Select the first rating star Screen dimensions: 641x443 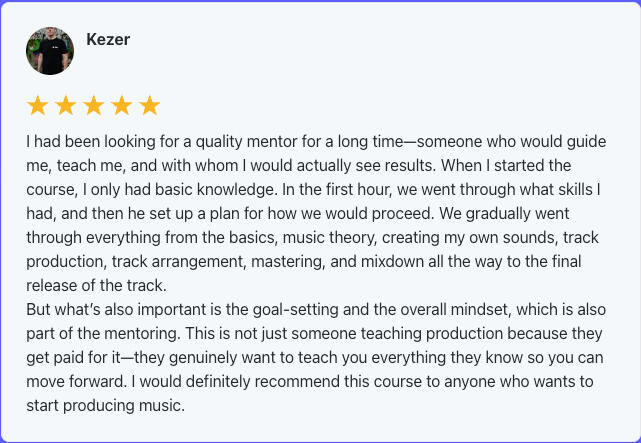point(38,106)
